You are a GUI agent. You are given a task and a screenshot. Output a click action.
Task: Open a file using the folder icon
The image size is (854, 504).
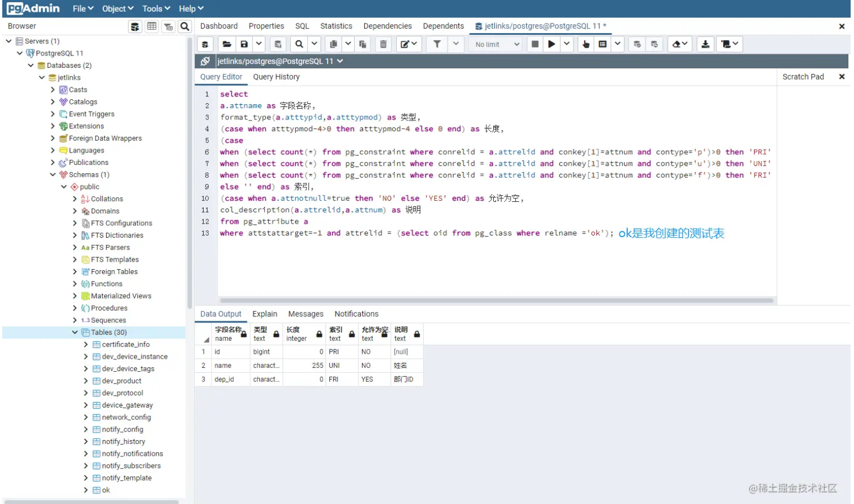click(227, 44)
